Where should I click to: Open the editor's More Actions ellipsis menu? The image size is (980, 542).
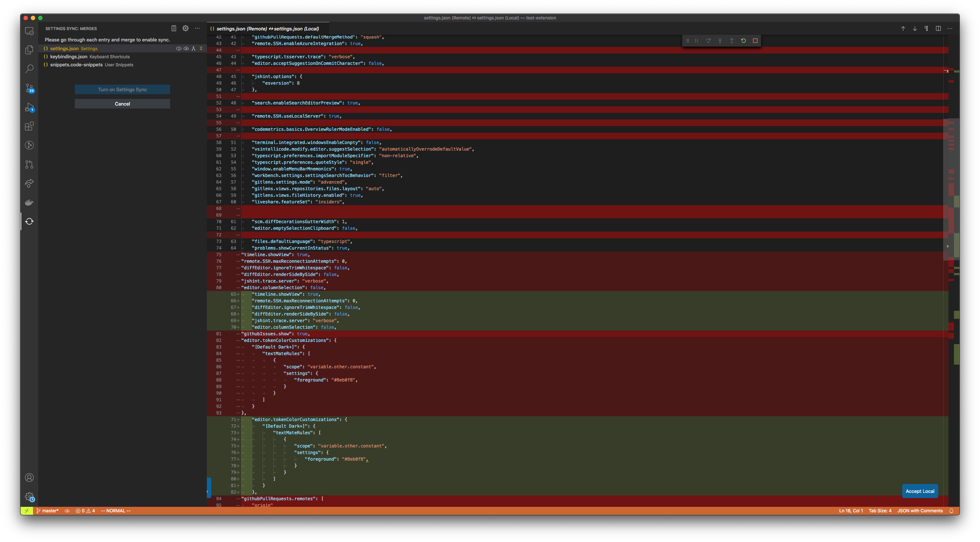click(x=950, y=29)
